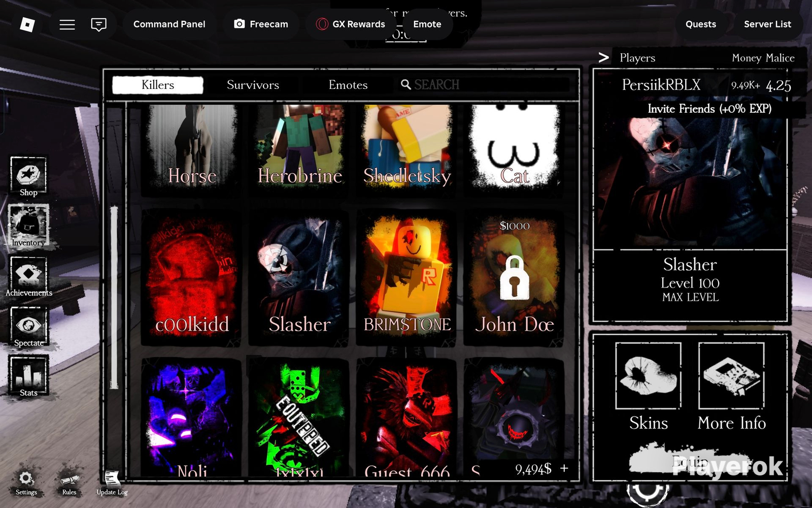Open the Server List
Image resolution: width=812 pixels, height=508 pixels.
tap(767, 24)
